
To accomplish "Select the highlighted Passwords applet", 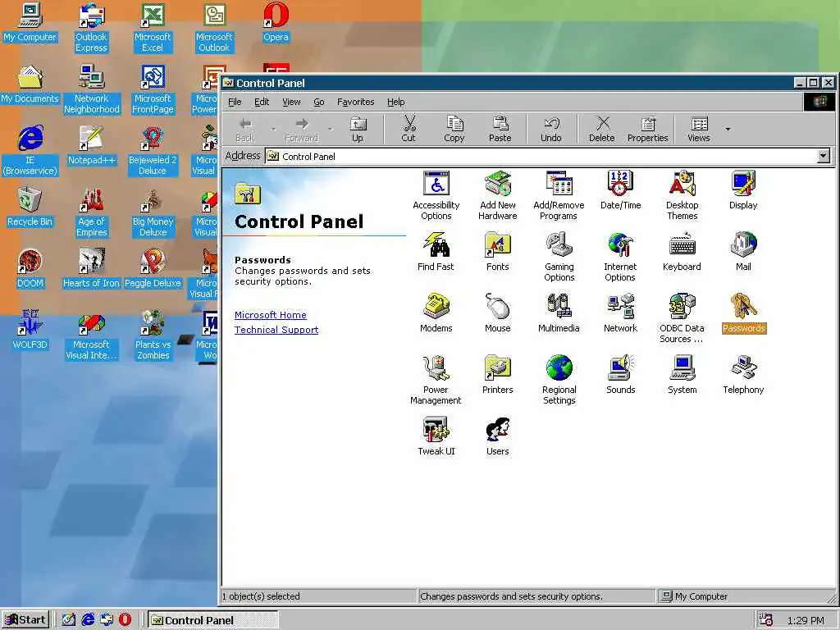I will pos(743,313).
